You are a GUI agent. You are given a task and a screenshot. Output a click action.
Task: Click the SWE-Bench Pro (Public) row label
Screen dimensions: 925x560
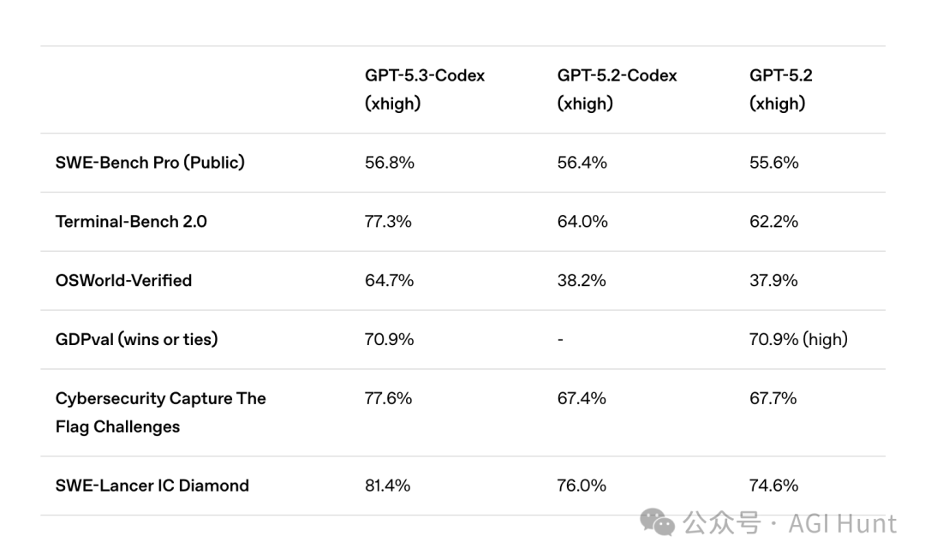pos(150,162)
